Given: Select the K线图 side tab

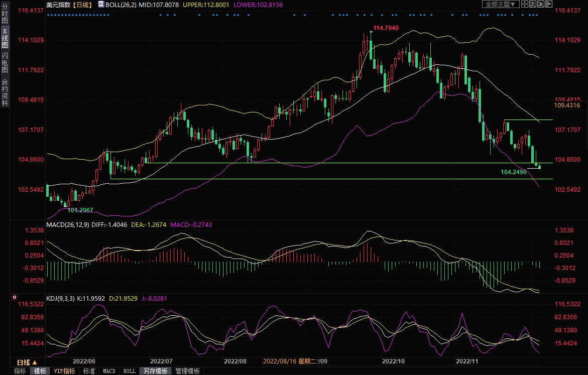Looking at the screenshot, I should 5,38.
